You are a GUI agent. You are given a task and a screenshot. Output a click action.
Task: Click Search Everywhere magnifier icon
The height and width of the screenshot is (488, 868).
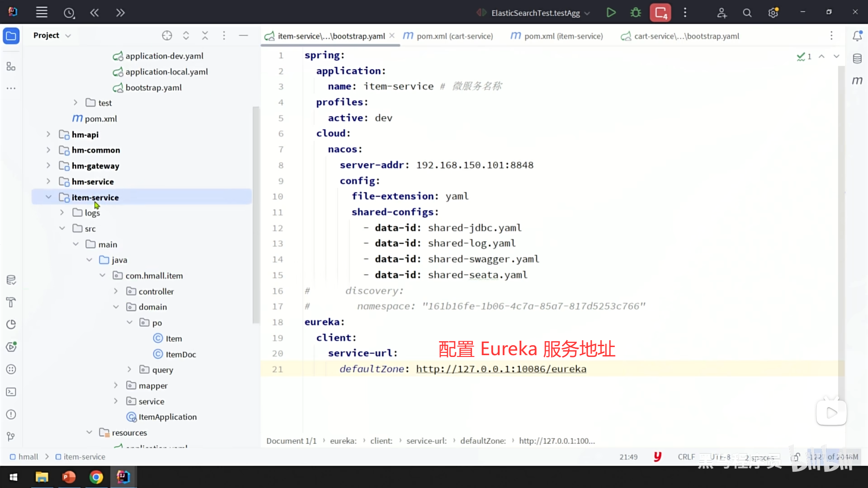pyautogui.click(x=747, y=13)
